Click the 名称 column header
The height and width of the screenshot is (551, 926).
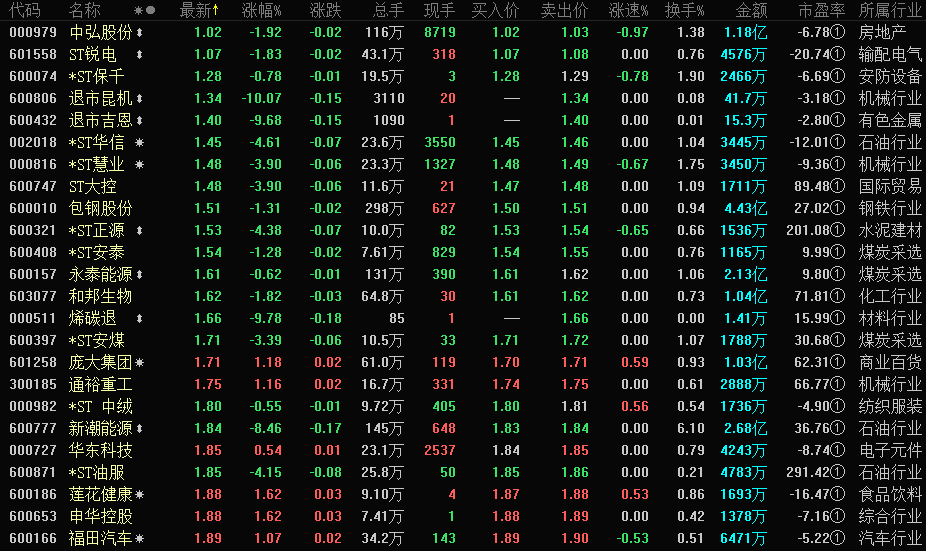pos(84,10)
